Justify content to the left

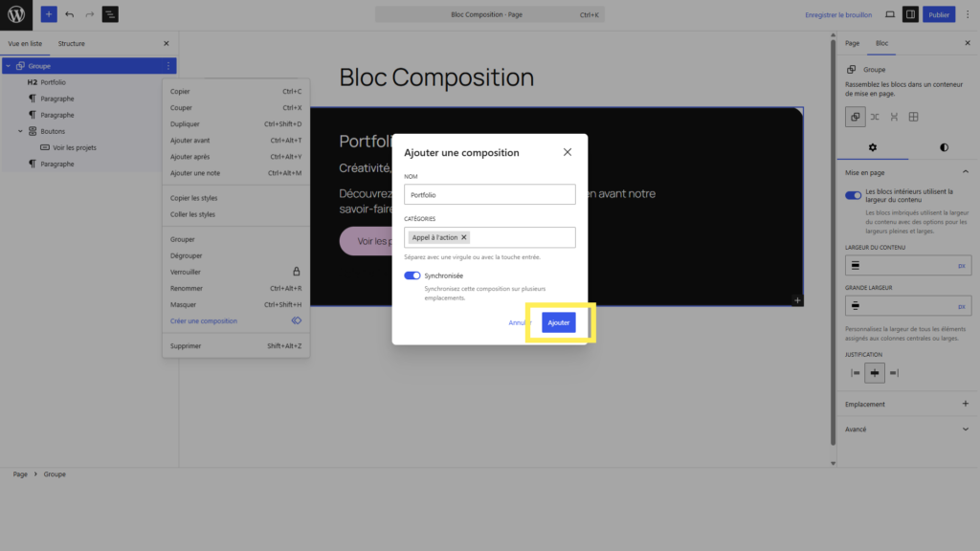(855, 373)
